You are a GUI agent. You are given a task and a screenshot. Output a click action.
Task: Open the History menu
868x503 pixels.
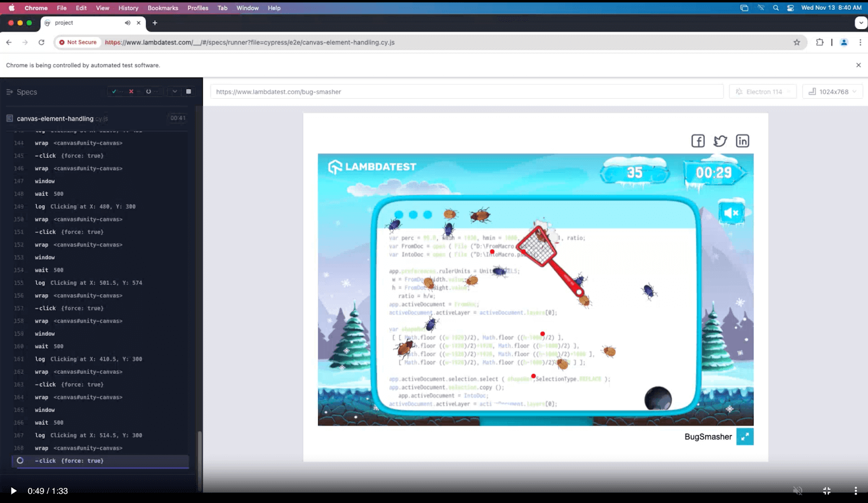coord(129,8)
